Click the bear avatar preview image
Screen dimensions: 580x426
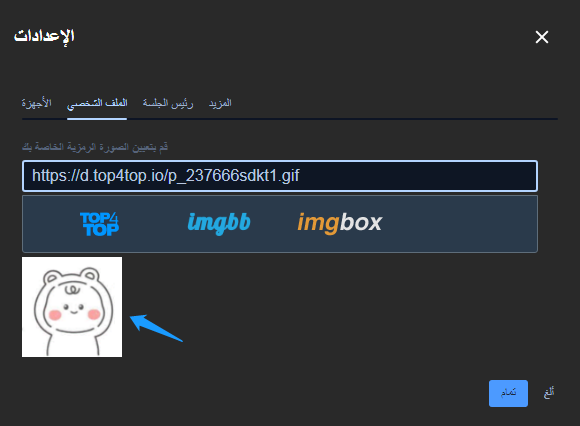click(72, 307)
